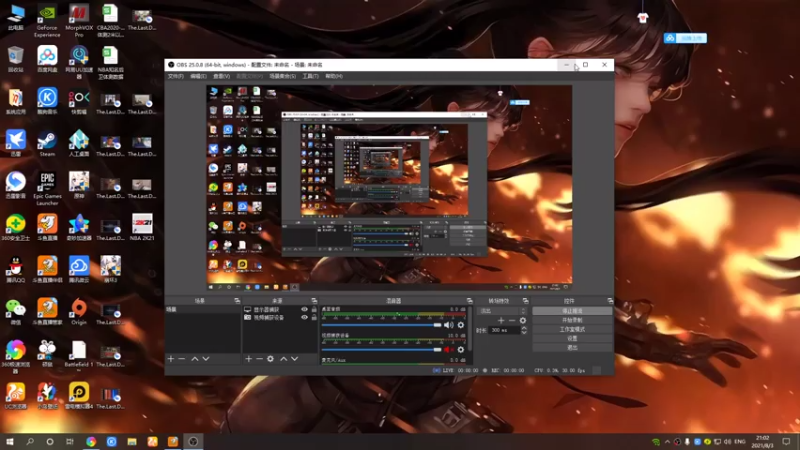The height and width of the screenshot is (450, 800).
Task: Pop out the 来源 dock panel
Action: click(314, 301)
